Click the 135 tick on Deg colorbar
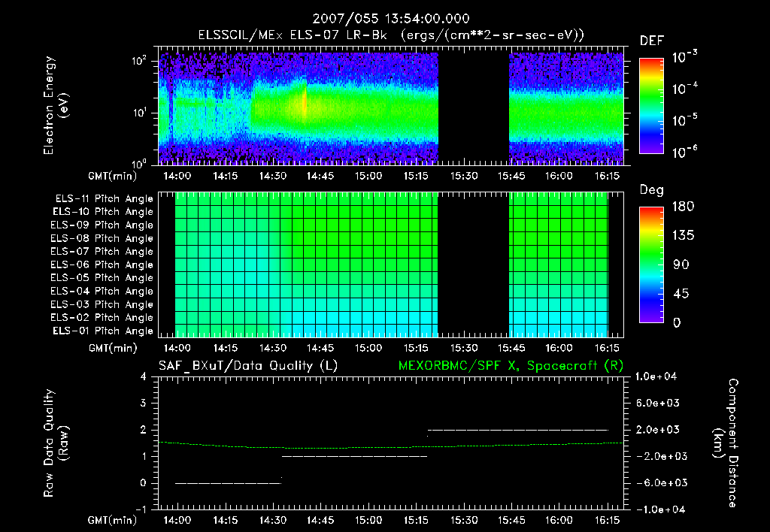Screen dimensions: 770x532 [683, 236]
